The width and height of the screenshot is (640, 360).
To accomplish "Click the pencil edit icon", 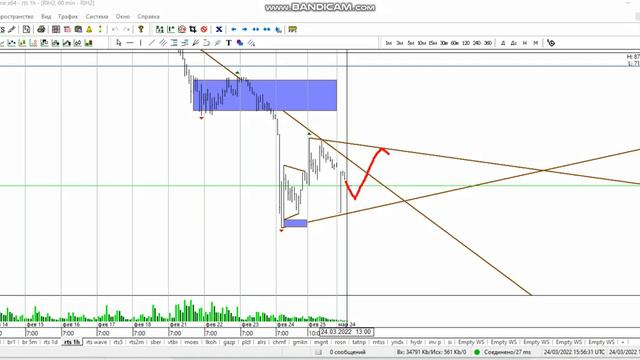I will pyautogui.click(x=12, y=29).
